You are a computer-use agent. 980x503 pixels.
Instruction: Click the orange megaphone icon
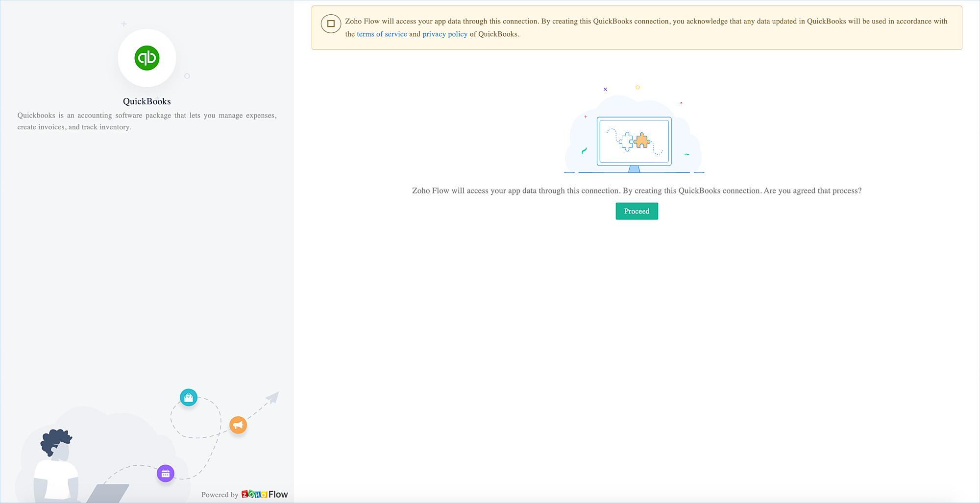click(x=238, y=425)
